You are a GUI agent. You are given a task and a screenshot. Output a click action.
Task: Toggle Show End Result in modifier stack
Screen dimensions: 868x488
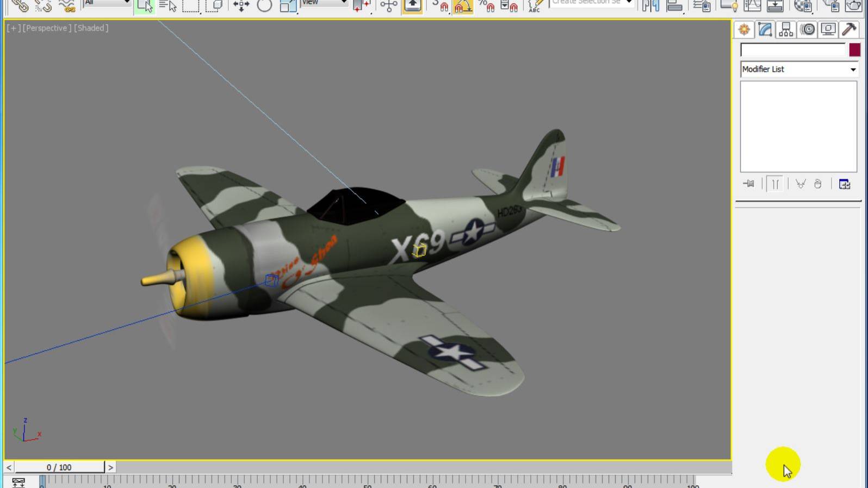[776, 184]
